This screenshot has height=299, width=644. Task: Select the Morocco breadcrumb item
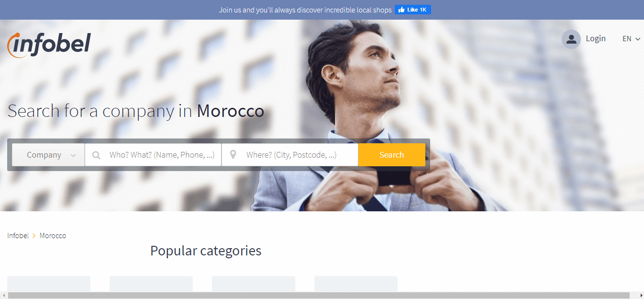click(x=53, y=236)
